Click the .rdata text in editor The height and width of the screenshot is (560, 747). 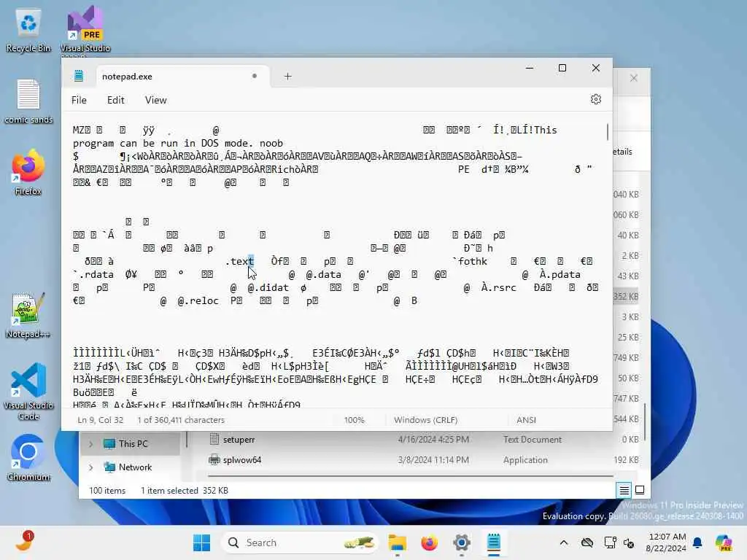point(96,275)
